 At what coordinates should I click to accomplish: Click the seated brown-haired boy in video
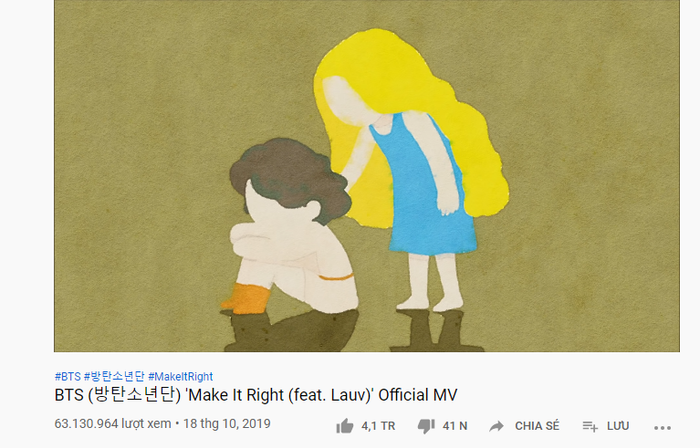click(x=292, y=225)
